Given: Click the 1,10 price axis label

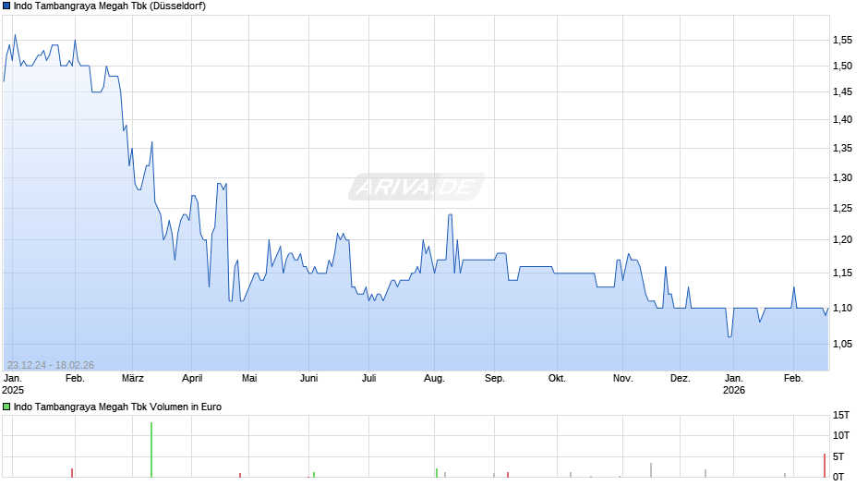Looking at the screenshot, I should point(842,308).
